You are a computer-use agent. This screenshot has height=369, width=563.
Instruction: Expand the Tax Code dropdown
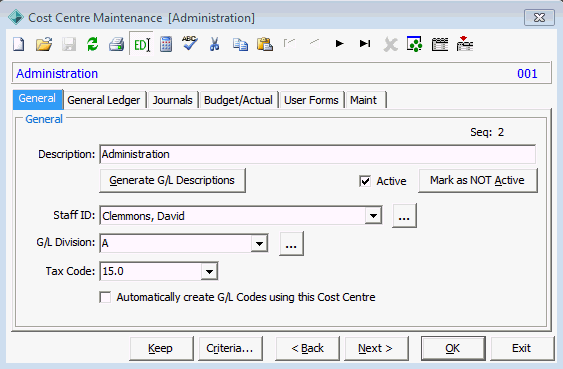209,271
